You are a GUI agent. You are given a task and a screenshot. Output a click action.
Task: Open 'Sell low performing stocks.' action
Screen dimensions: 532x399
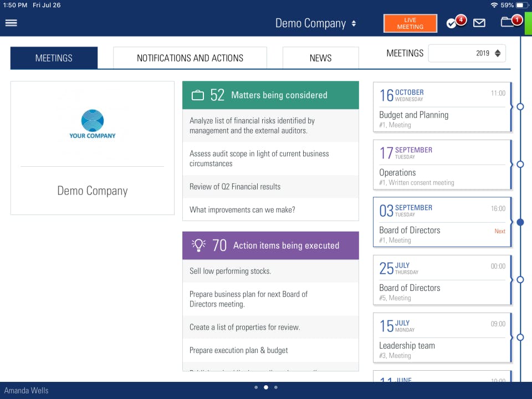point(270,271)
